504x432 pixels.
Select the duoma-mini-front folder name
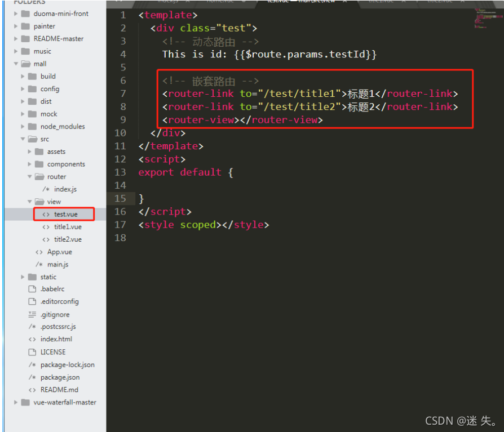point(61,14)
